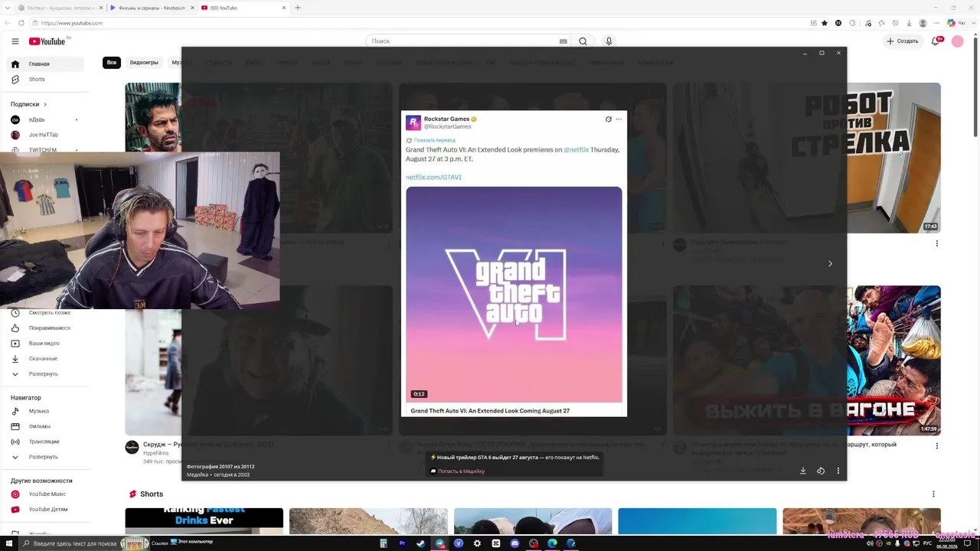The width and height of the screenshot is (980, 551).
Task: Open tweet's three-dot more menu
Action: pyautogui.click(x=619, y=119)
